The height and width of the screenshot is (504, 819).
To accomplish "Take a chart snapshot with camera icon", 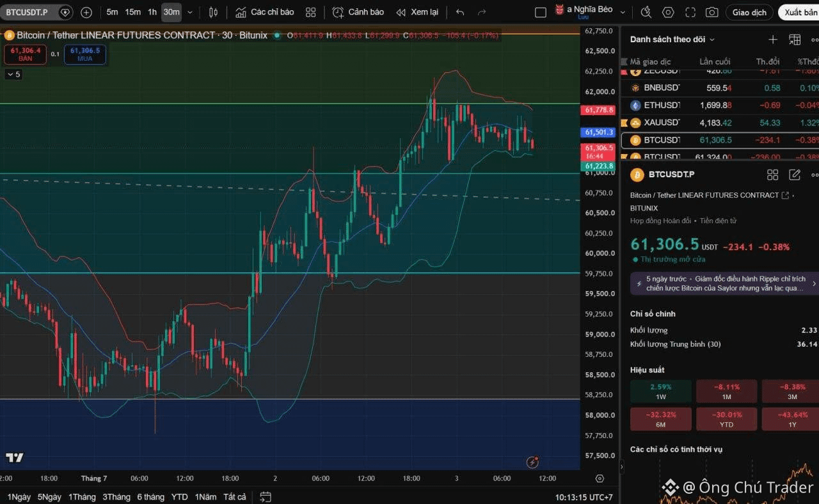I will point(712,12).
